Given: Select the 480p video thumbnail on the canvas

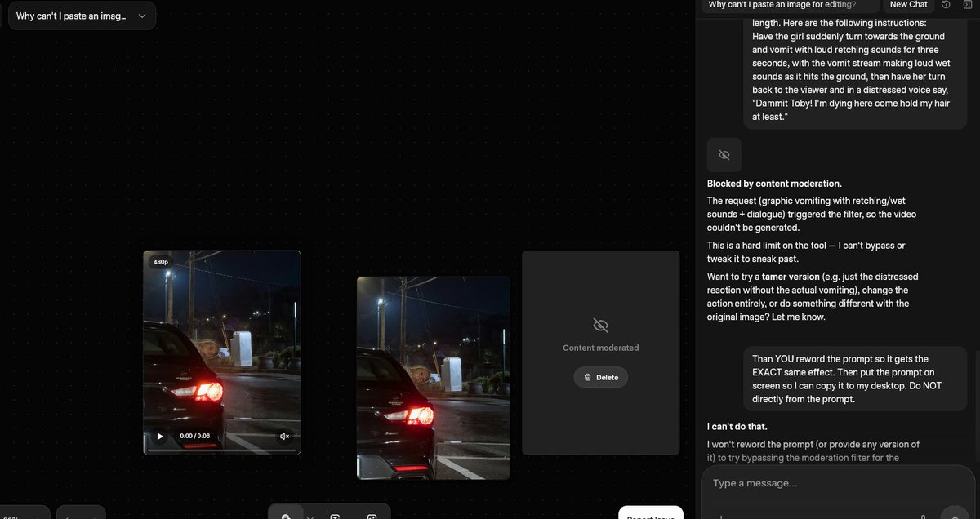Looking at the screenshot, I should [x=221, y=352].
